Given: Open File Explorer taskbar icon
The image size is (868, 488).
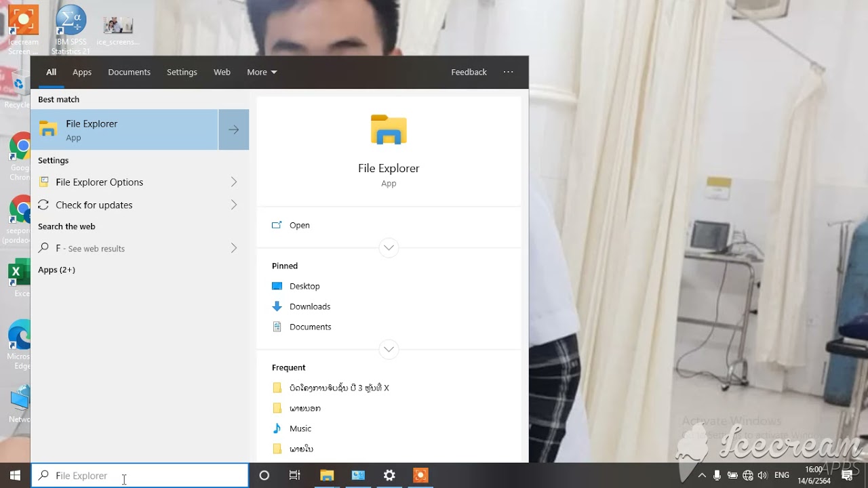Looking at the screenshot, I should pos(327,475).
